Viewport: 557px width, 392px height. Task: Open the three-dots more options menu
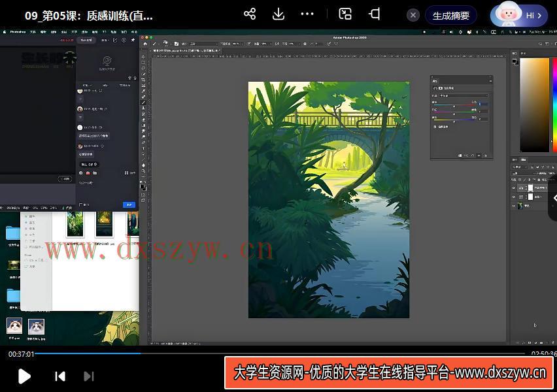pyautogui.click(x=307, y=14)
